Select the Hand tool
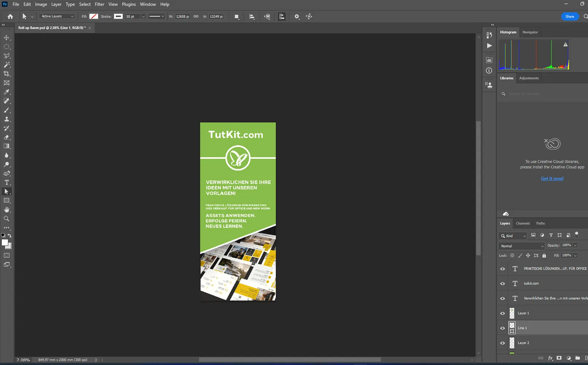588x365 pixels. 7,210
